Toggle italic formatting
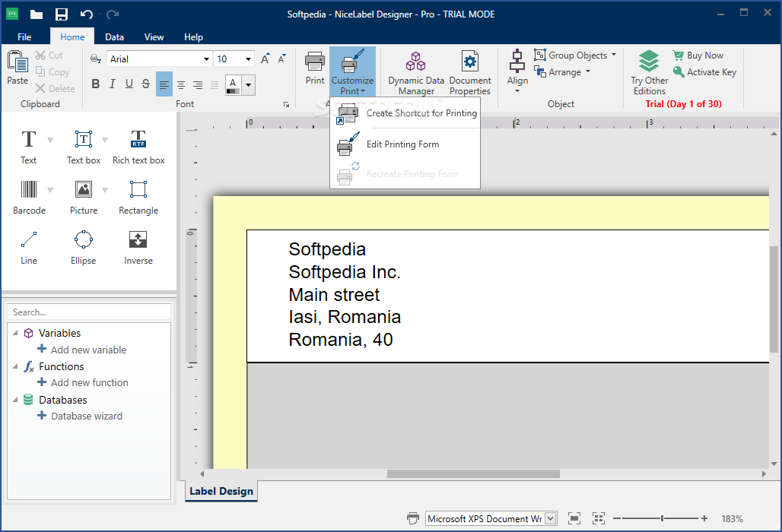 tap(113, 84)
